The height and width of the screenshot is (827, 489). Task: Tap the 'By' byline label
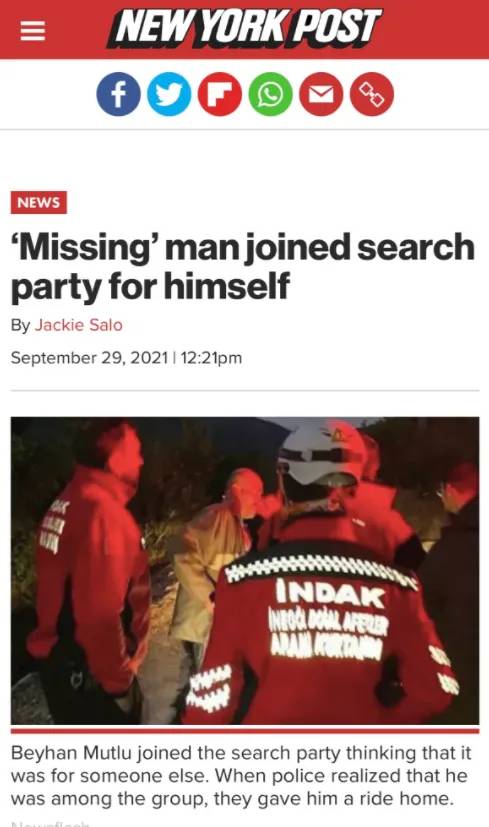[x=21, y=325]
